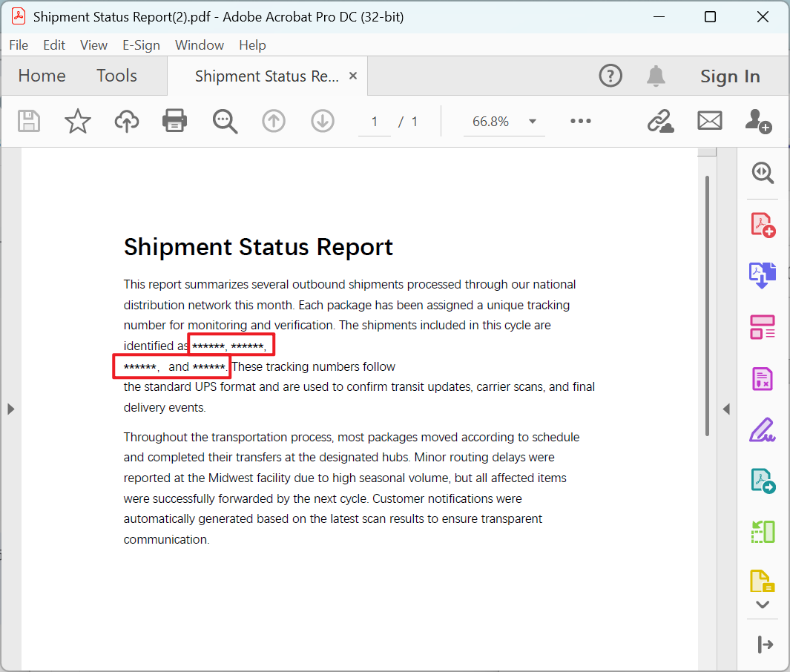Add the document to starred files
The height and width of the screenshot is (672, 790).
coord(78,121)
